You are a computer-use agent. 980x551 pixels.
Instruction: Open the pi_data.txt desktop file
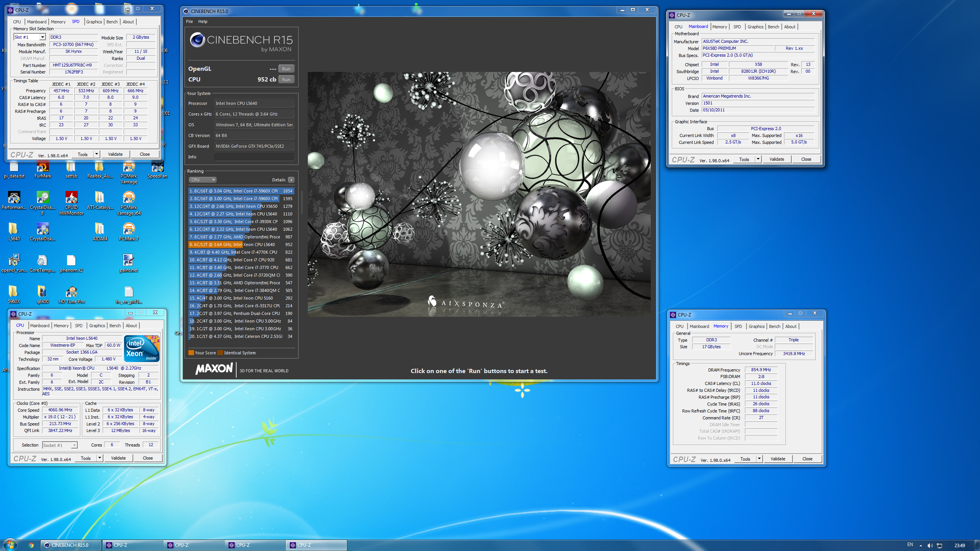(x=14, y=171)
